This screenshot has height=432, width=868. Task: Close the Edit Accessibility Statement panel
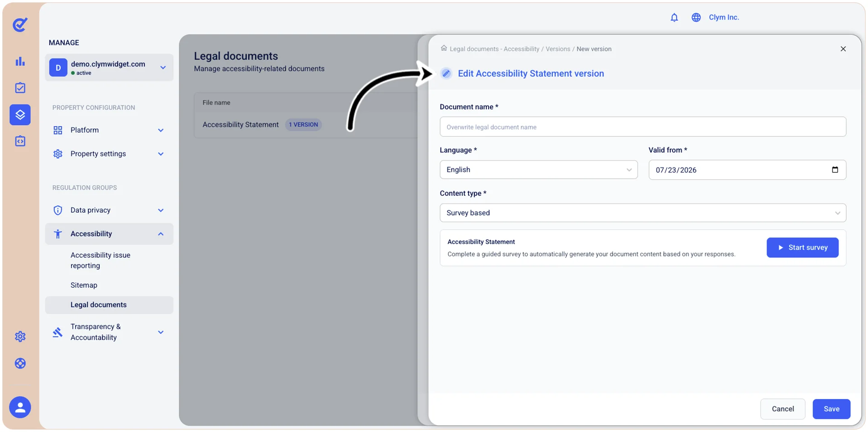click(843, 49)
